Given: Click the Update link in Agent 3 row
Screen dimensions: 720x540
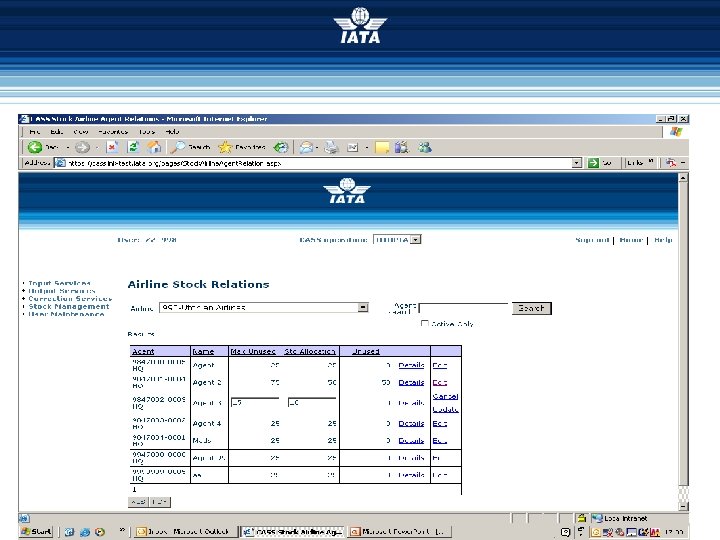Looking at the screenshot, I should click(445, 409).
